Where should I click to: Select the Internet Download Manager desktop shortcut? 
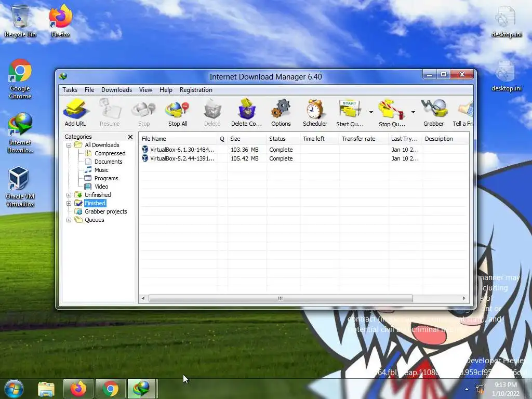pyautogui.click(x=20, y=133)
